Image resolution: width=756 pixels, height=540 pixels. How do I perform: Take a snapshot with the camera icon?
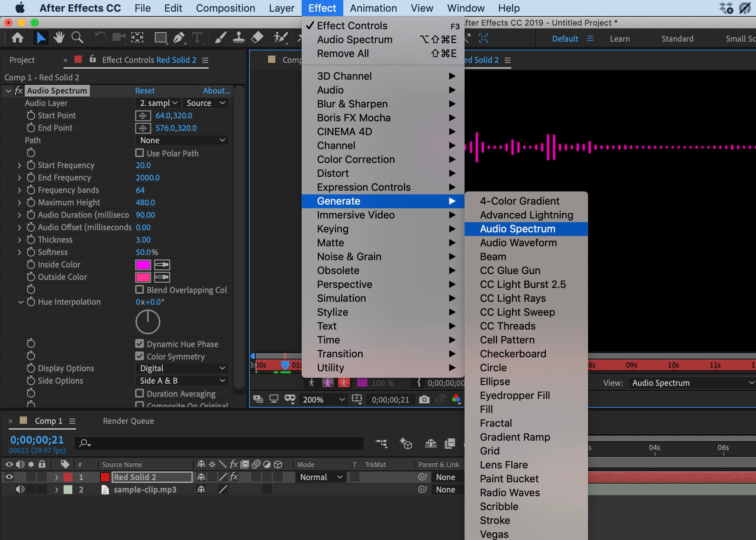[x=424, y=399]
